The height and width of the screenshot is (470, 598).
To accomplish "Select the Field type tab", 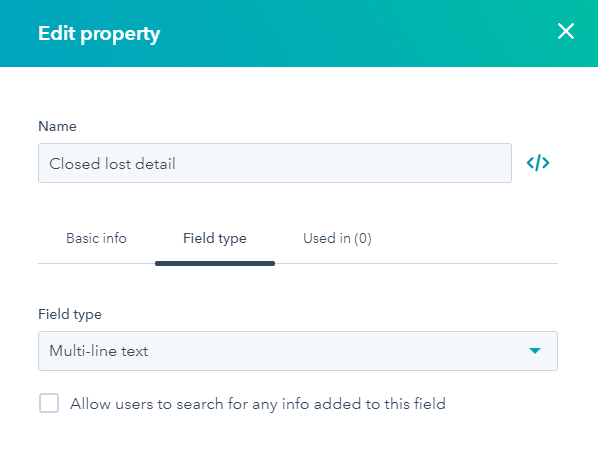I will 215,238.
